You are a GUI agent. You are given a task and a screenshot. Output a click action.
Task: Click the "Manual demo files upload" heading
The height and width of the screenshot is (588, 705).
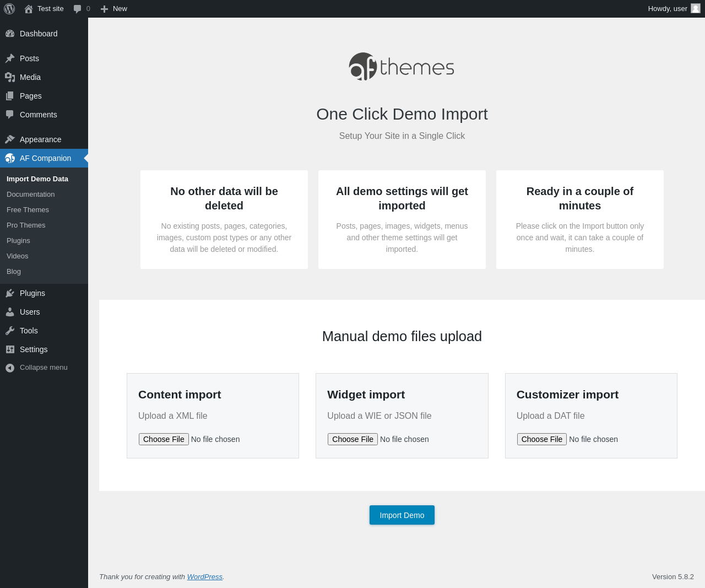(x=402, y=336)
